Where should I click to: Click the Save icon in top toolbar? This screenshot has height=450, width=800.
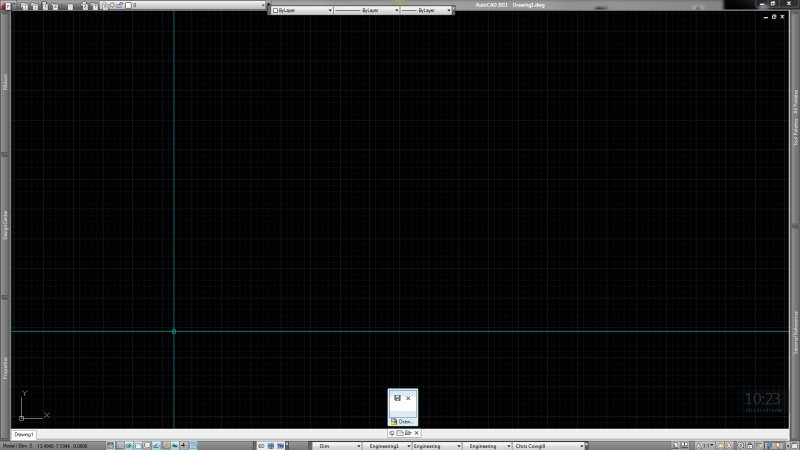click(45, 6)
